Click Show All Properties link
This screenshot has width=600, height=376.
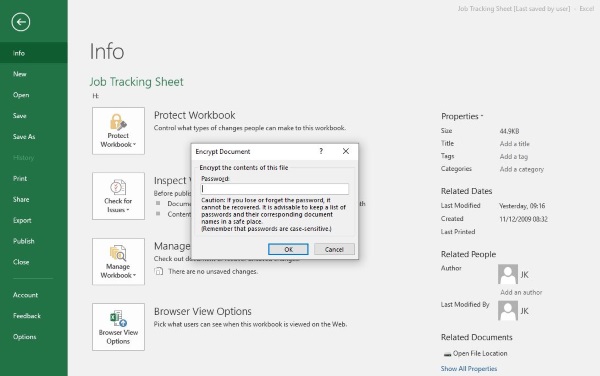pos(469,369)
